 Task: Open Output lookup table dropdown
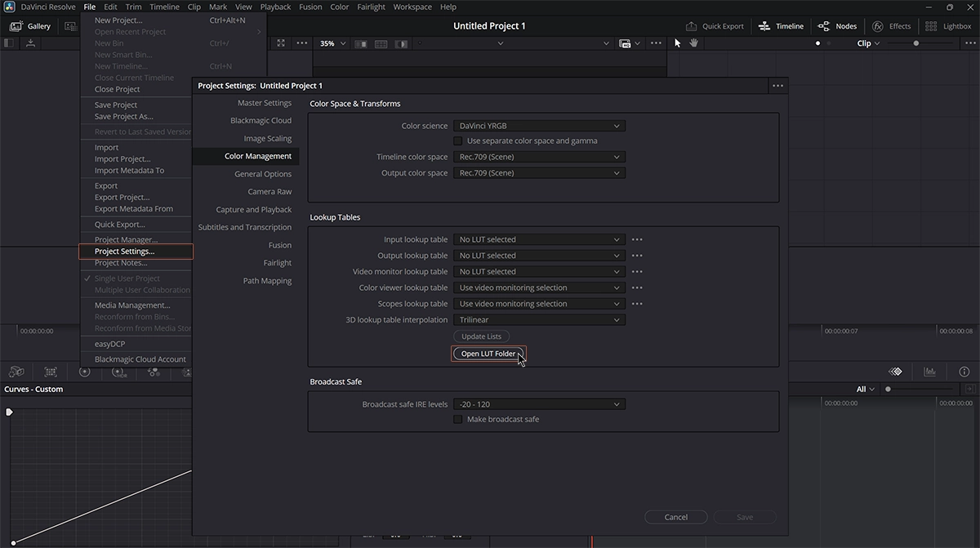(x=539, y=256)
